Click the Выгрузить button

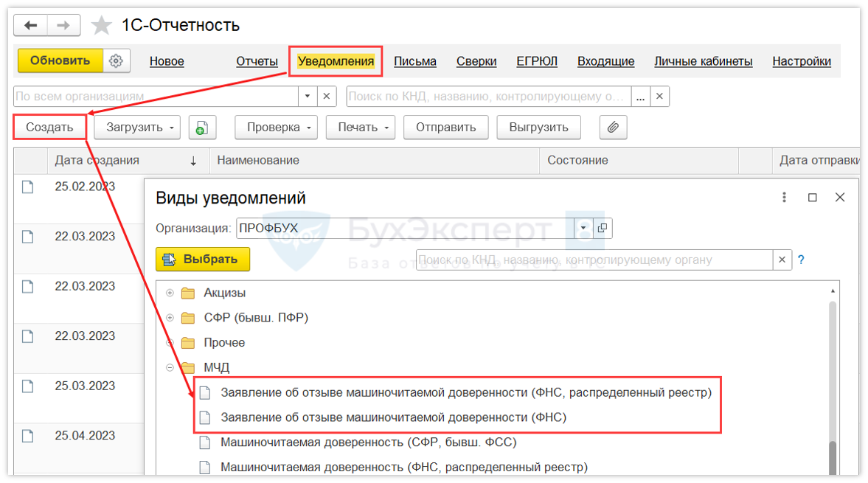click(538, 128)
